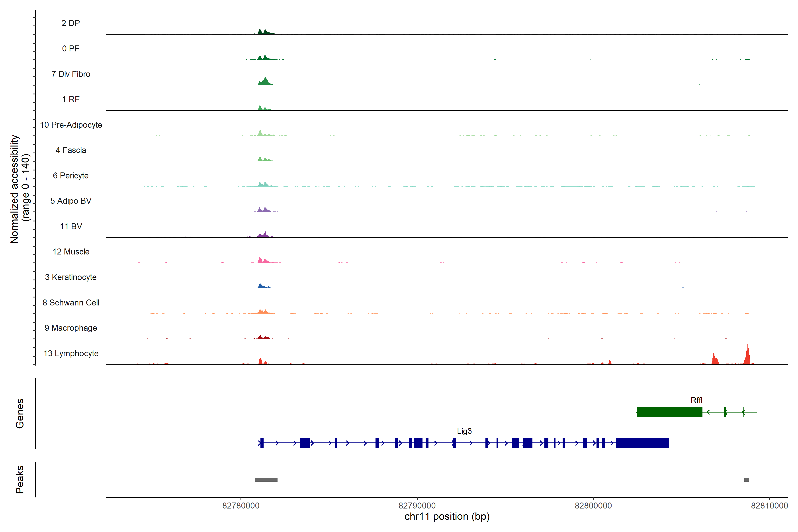Click the large last Lig3 exon
The width and height of the screenshot is (798, 532).
coord(642,443)
